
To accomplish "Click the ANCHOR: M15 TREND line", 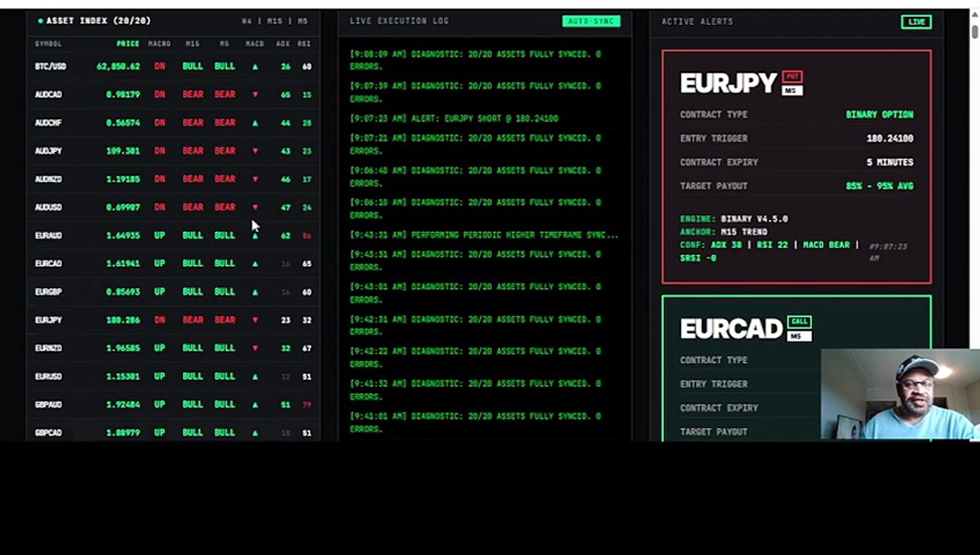I will (x=723, y=232).
